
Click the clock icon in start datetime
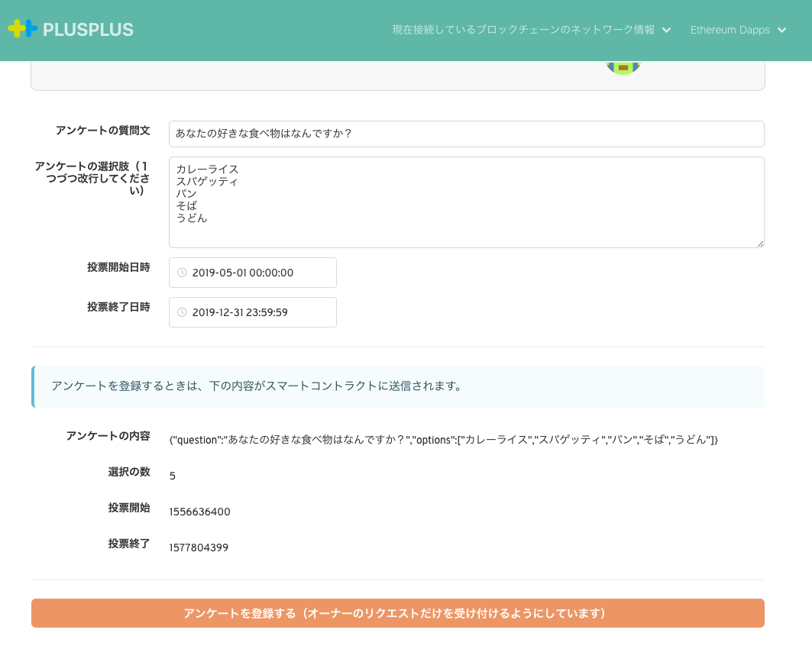[182, 273]
